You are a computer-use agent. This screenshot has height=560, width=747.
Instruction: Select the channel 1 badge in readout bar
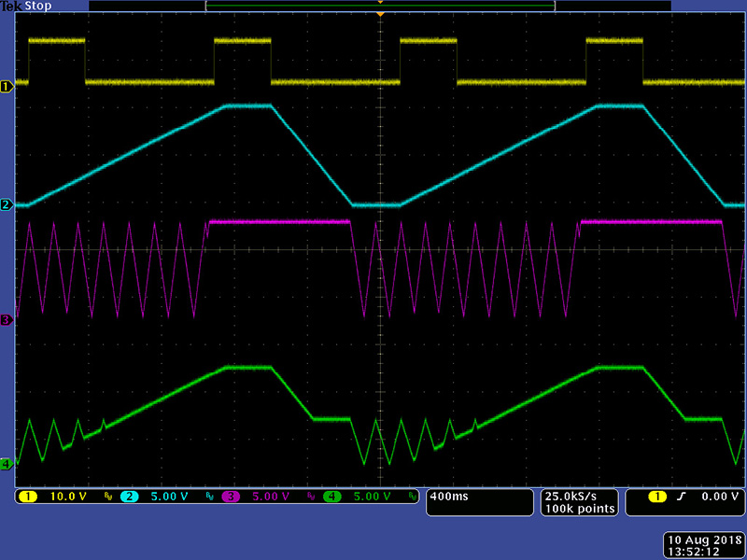tap(28, 497)
